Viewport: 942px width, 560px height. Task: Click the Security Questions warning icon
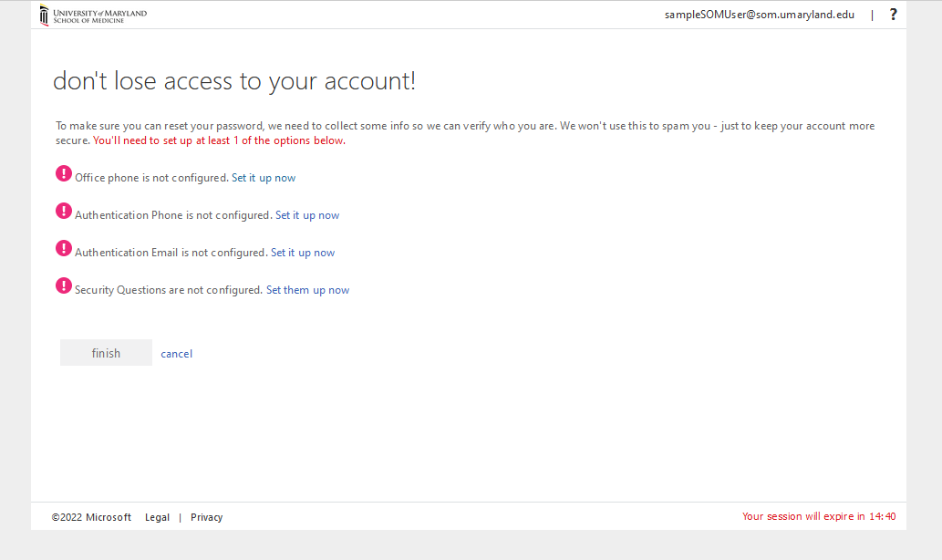coord(64,285)
